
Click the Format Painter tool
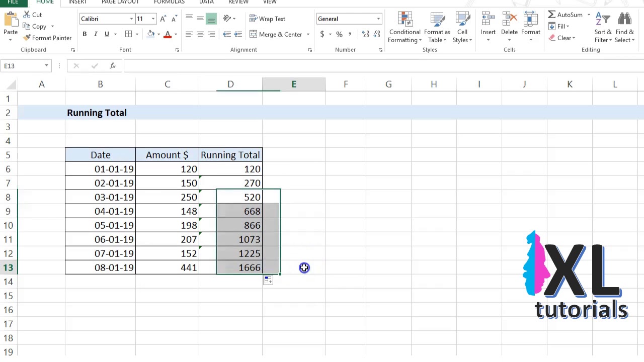point(47,38)
